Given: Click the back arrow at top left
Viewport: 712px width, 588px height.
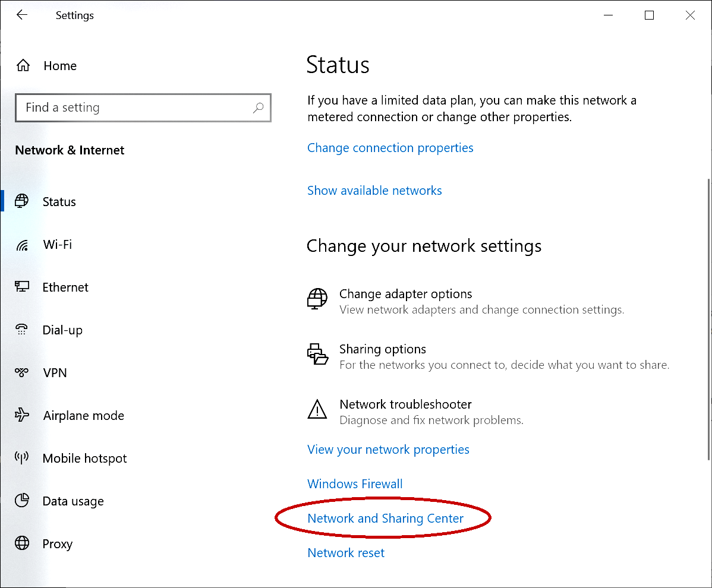Looking at the screenshot, I should pyautogui.click(x=22, y=15).
